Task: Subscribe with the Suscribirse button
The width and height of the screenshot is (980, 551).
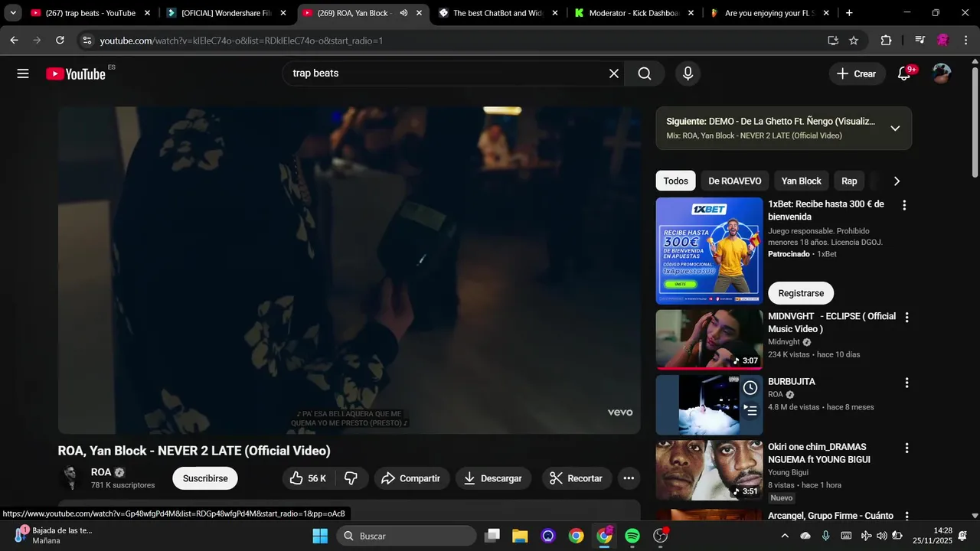Action: (205, 478)
